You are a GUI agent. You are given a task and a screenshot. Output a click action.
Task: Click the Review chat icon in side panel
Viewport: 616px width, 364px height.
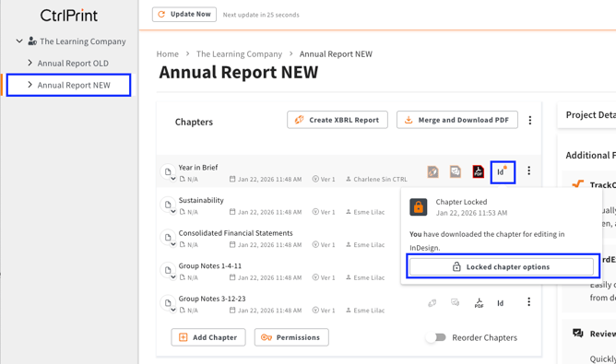[577, 334]
